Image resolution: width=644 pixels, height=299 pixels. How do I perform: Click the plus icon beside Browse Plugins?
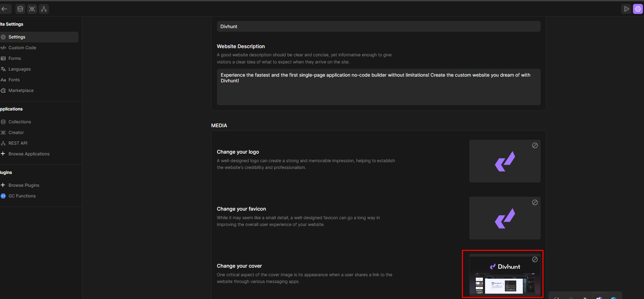coord(3,185)
